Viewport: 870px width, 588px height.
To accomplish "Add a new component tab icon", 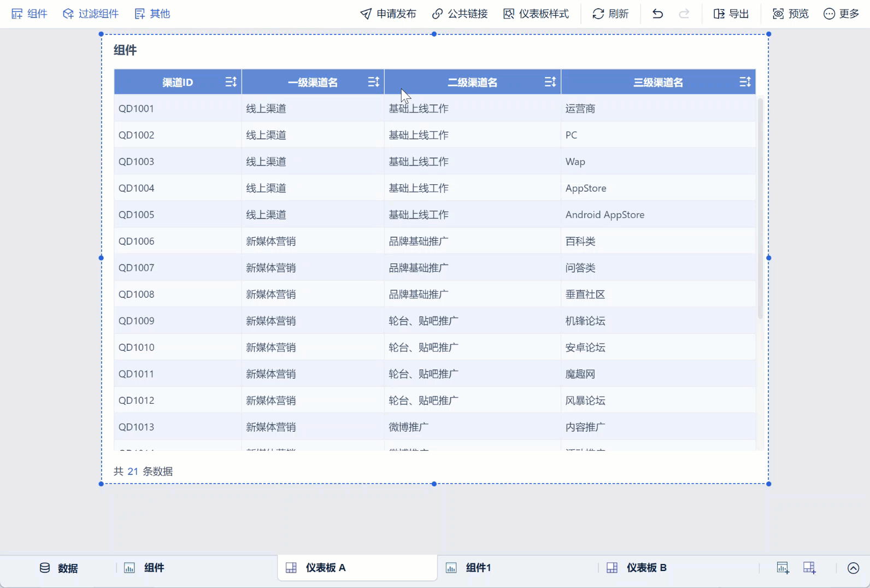I will 783,568.
